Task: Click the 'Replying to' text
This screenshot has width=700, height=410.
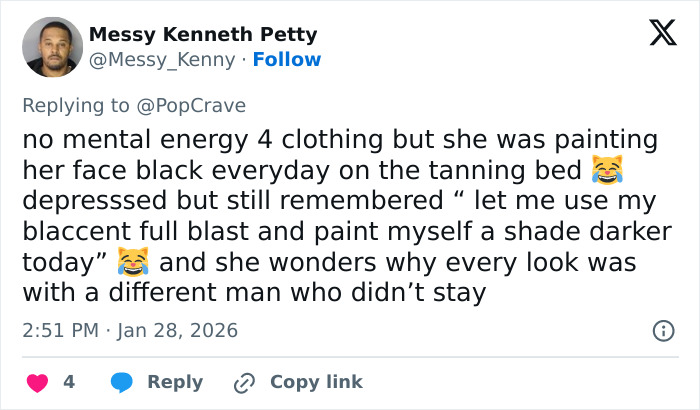Action: click(x=77, y=105)
